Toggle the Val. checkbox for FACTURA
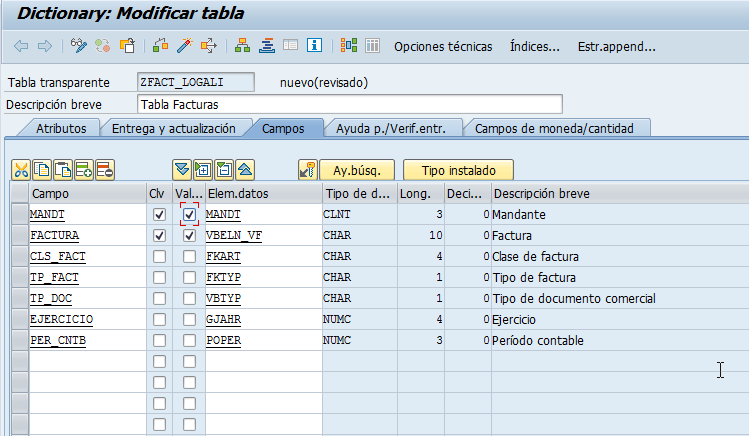 coord(190,235)
